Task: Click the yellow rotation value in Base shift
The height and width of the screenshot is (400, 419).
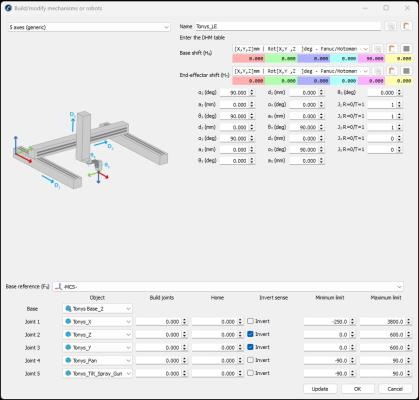Action: (399, 58)
